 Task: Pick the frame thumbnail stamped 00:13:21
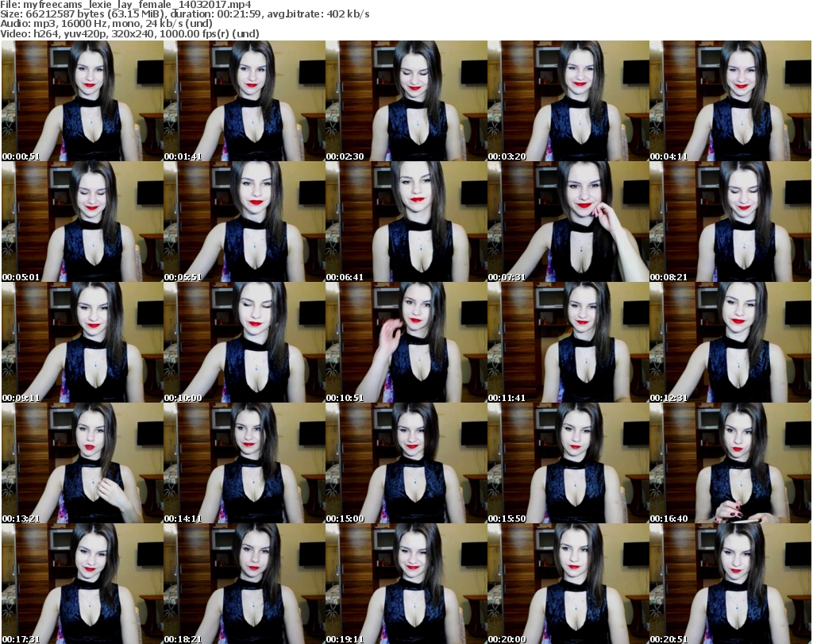[83, 464]
